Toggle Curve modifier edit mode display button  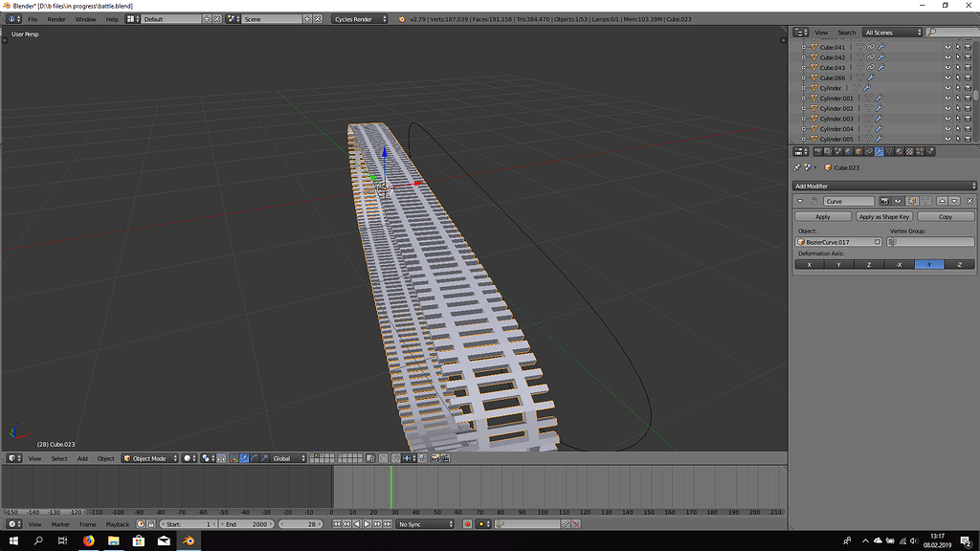(912, 201)
